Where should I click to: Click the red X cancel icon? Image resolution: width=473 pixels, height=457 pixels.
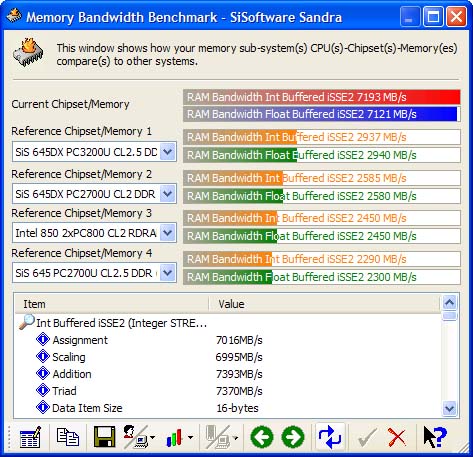pyautogui.click(x=397, y=437)
